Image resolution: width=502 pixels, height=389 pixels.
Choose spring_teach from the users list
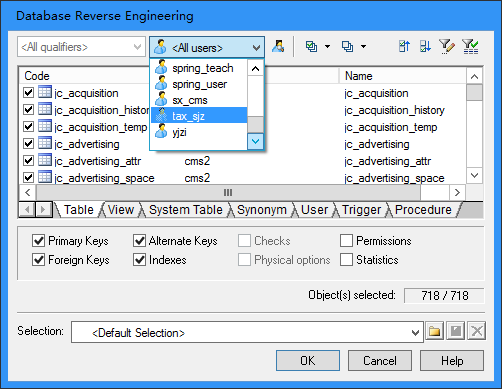pos(199,68)
